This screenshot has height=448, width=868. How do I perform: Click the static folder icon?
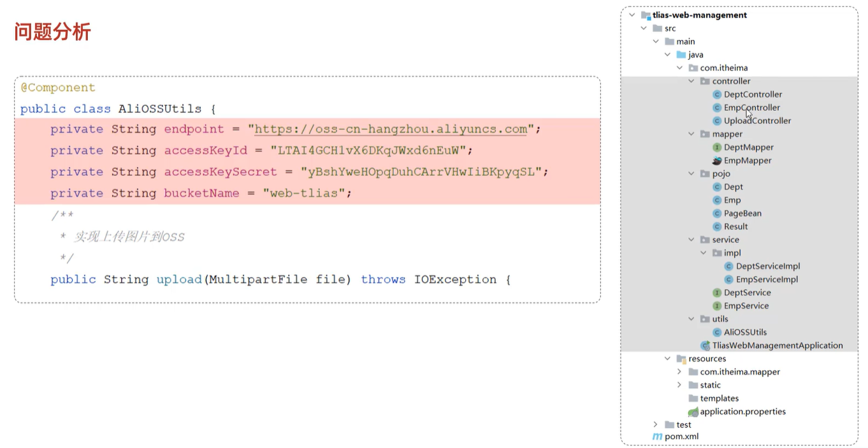pos(693,385)
